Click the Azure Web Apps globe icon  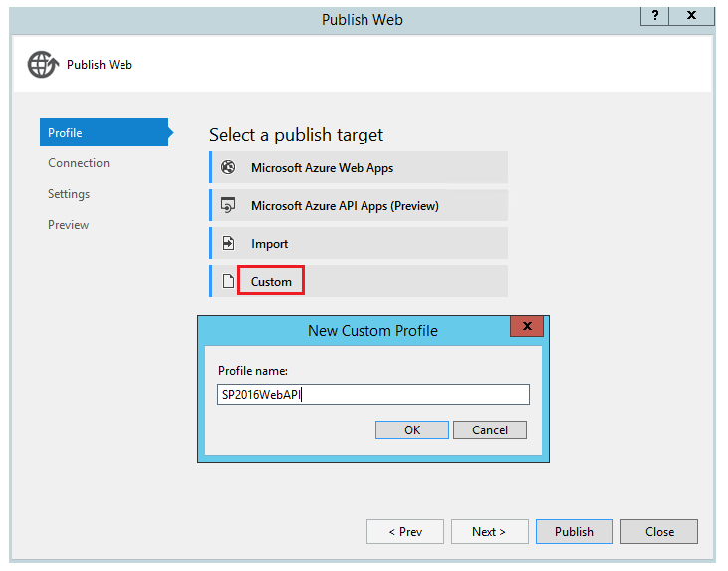[228, 167]
